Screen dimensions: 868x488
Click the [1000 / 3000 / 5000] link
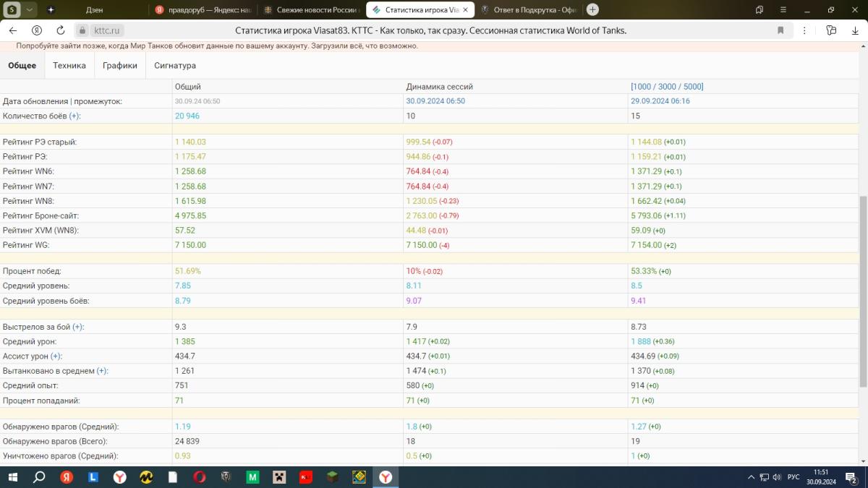[x=667, y=87]
